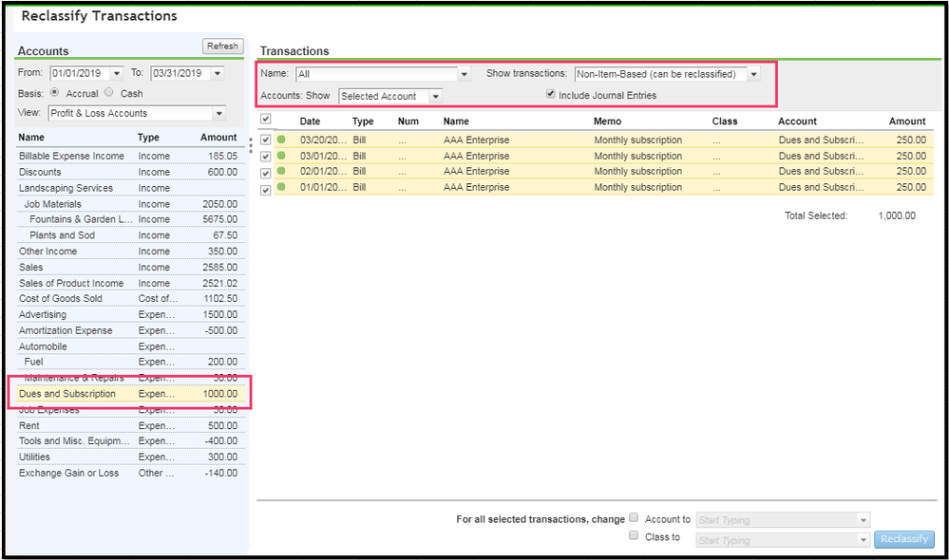
Task: Enable the Class to checkbox
Action: 634,536
